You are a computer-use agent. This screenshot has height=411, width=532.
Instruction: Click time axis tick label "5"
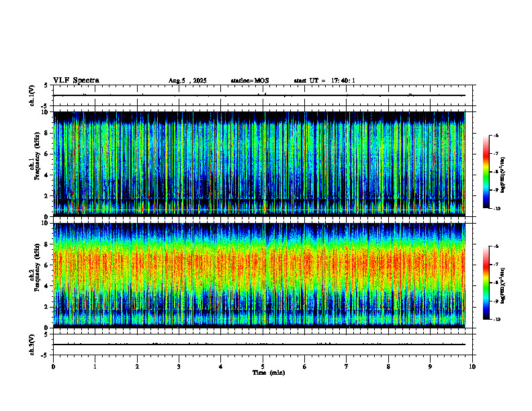pos(263,367)
